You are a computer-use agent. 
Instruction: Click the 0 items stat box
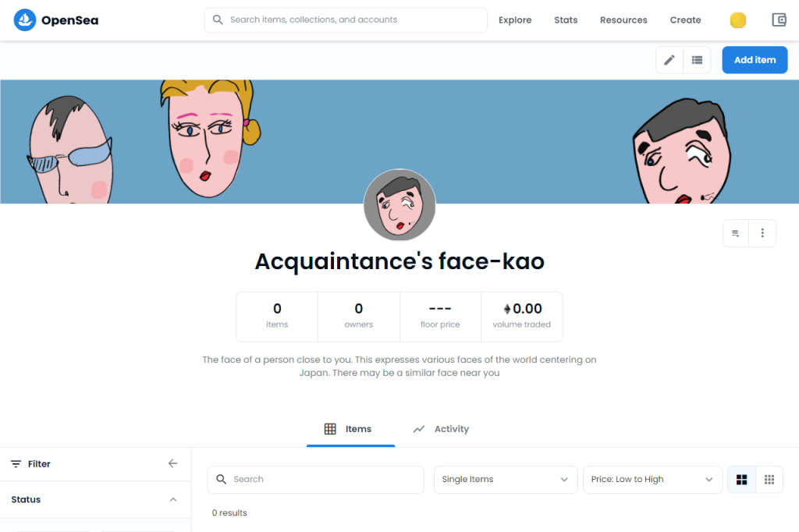(277, 317)
